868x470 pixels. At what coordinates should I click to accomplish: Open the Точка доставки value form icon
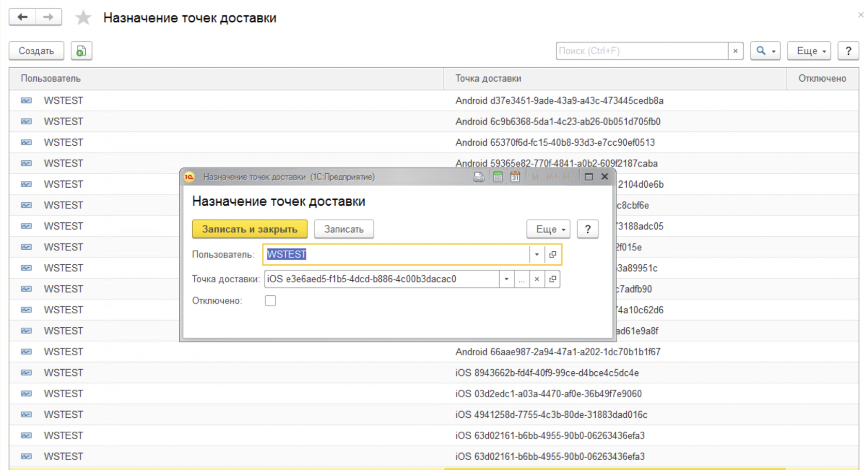pyautogui.click(x=552, y=279)
